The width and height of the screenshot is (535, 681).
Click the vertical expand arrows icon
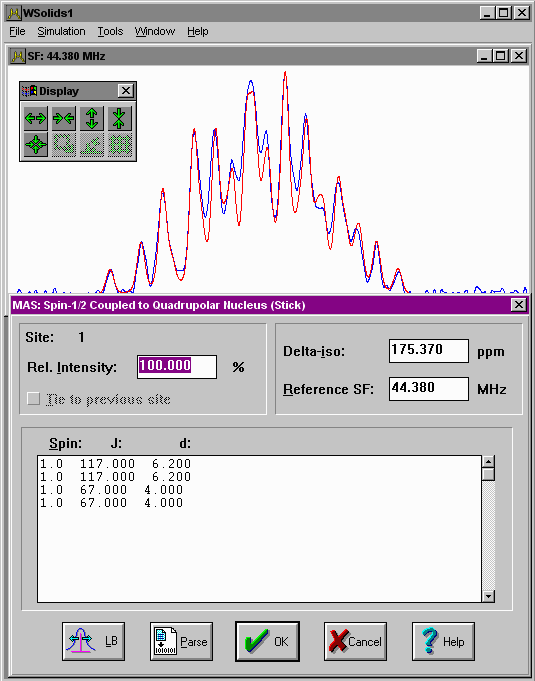(x=92, y=118)
